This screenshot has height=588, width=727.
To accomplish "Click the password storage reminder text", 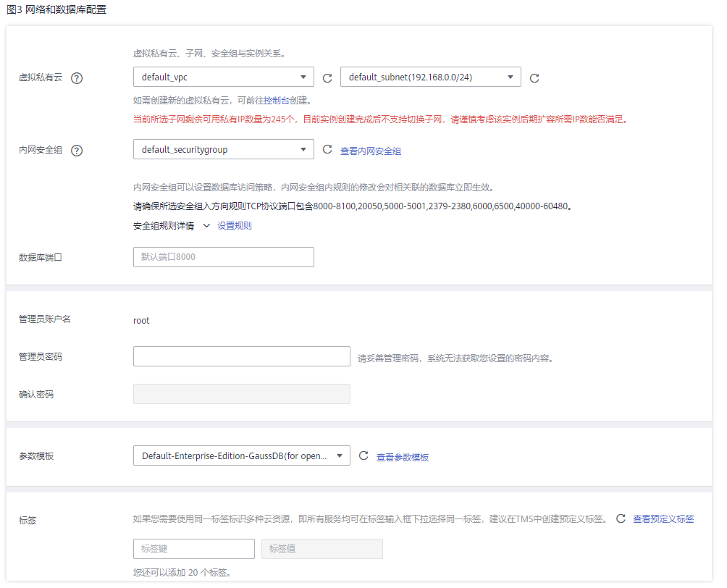I will point(455,358).
